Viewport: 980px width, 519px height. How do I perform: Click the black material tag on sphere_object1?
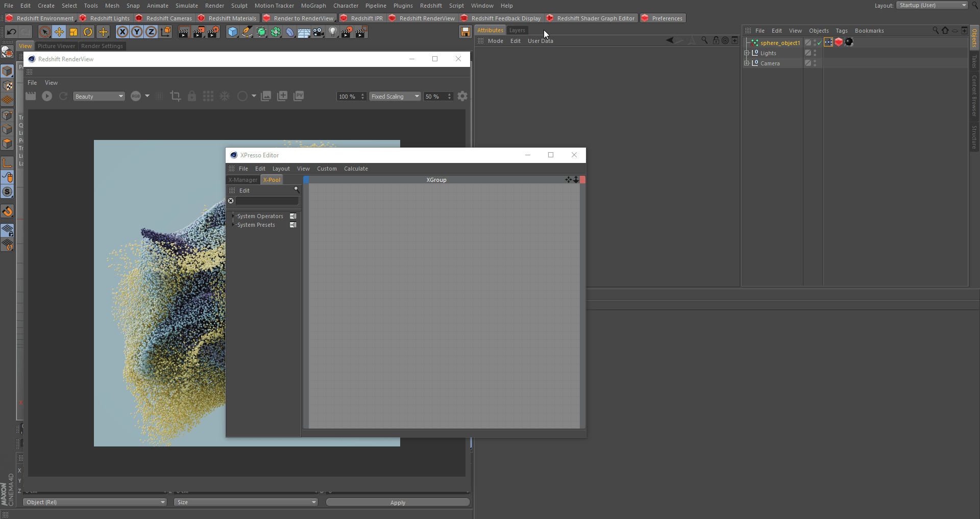pos(849,42)
